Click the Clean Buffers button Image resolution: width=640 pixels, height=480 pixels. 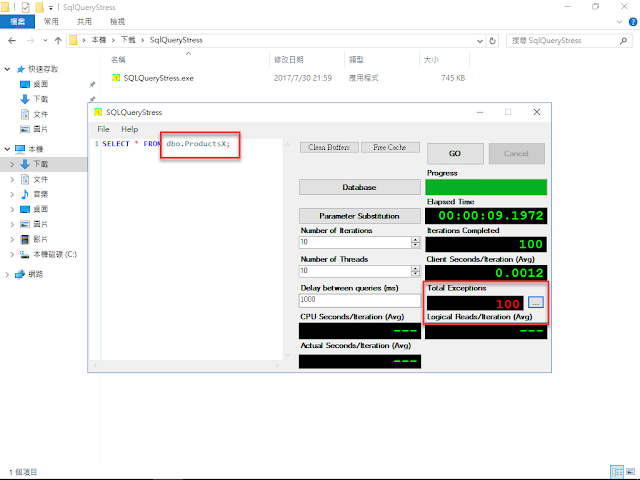point(329,147)
